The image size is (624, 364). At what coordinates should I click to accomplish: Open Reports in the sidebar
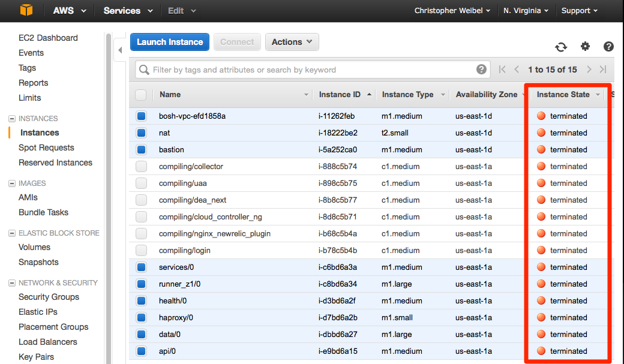[34, 83]
